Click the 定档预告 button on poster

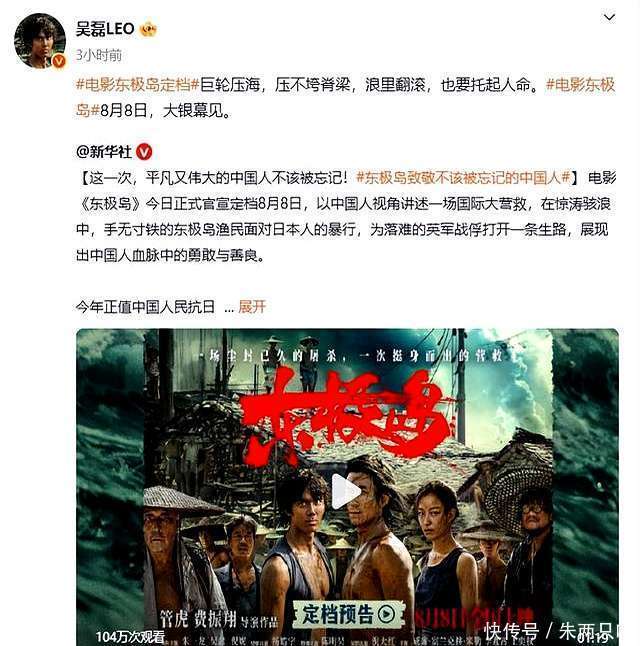(349, 614)
